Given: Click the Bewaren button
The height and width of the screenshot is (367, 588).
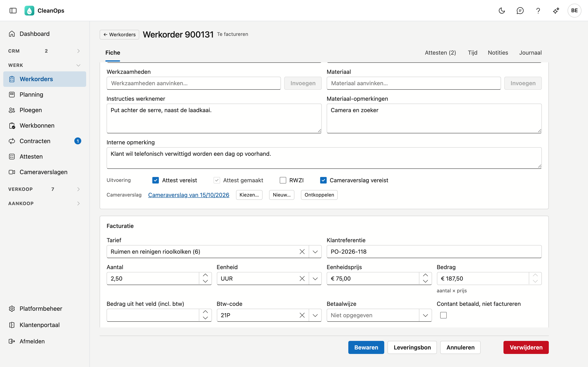Looking at the screenshot, I should pyautogui.click(x=366, y=347).
